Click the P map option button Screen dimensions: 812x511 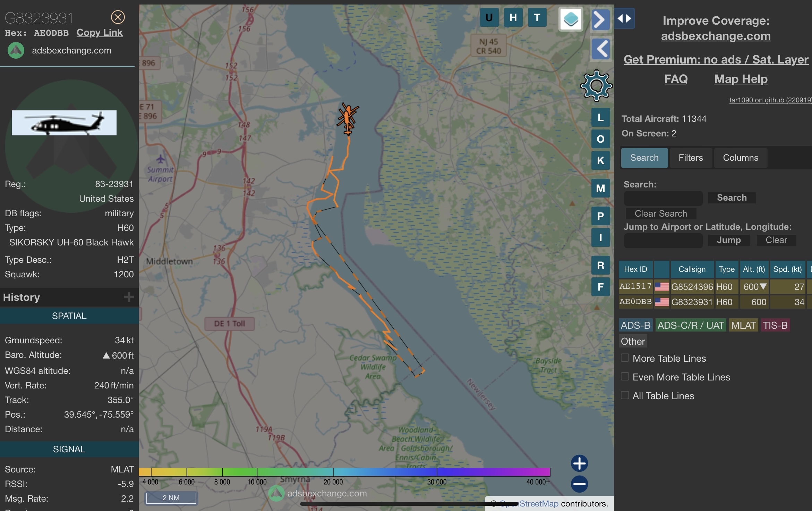tap(600, 216)
